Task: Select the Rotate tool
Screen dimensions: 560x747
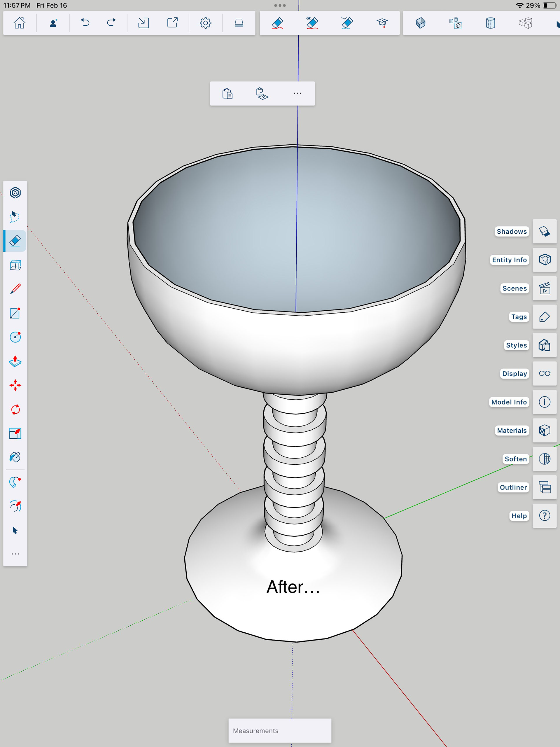Action: [x=15, y=410]
